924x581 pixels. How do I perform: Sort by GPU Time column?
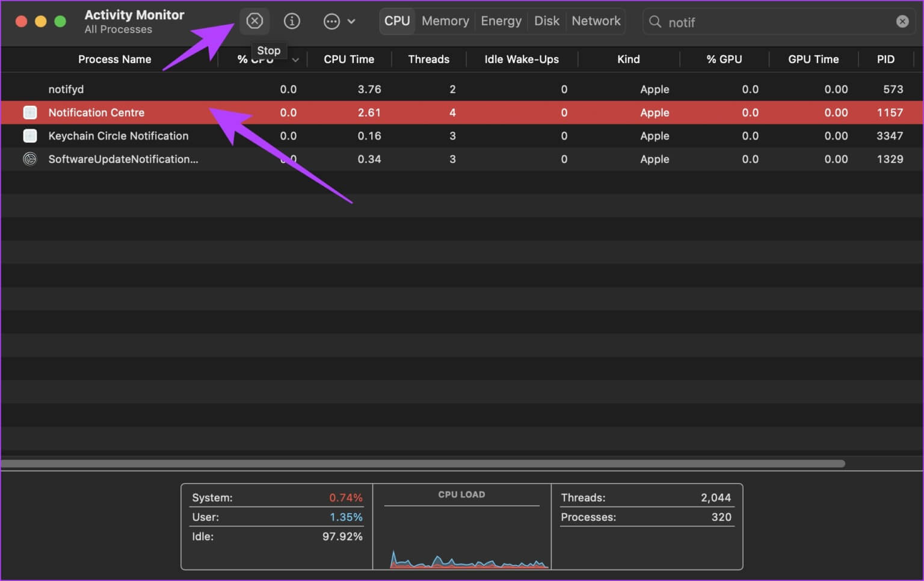813,59
